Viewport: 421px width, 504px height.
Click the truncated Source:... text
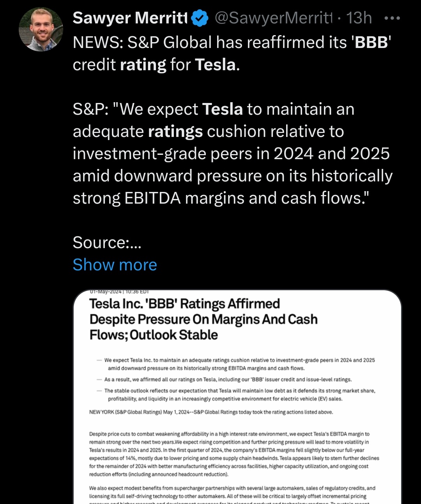coord(107,243)
